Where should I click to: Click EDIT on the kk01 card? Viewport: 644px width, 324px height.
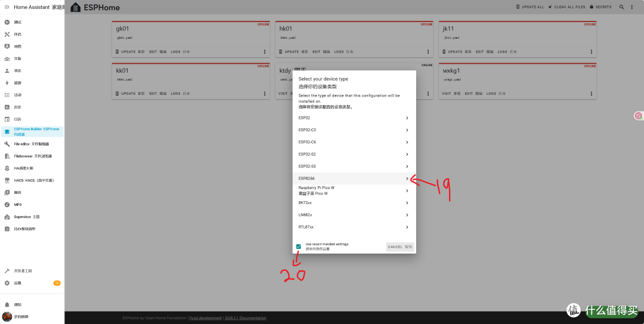coord(157,94)
